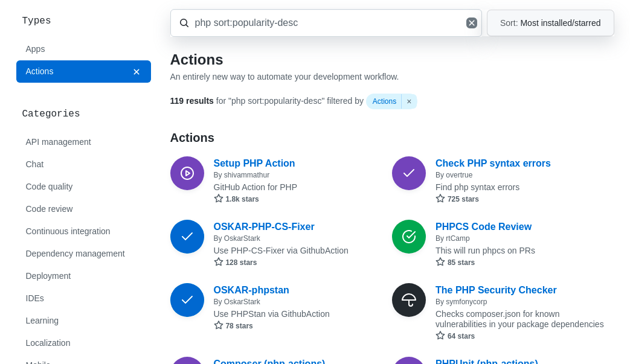Click the PHPCS Code Review title link
This screenshot has width=630, height=364.
click(x=483, y=226)
